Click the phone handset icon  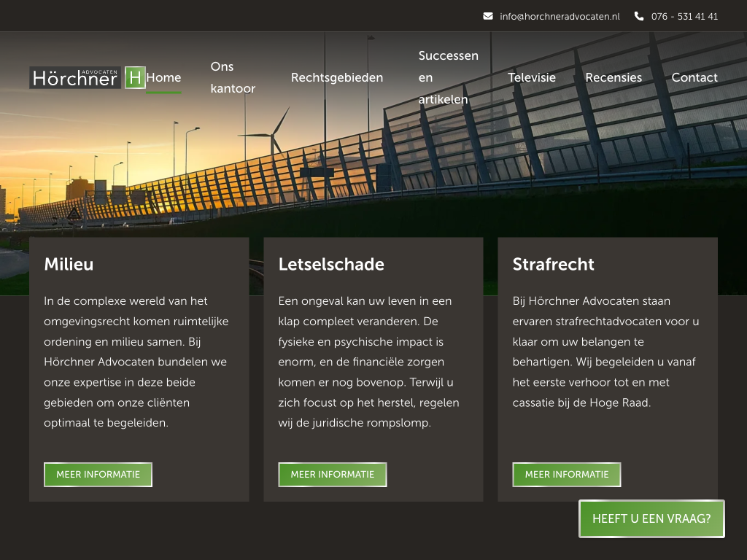(x=639, y=16)
